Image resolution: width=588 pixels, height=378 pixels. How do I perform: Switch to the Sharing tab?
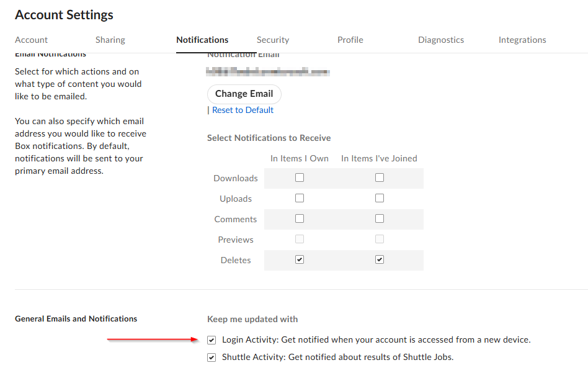click(110, 40)
